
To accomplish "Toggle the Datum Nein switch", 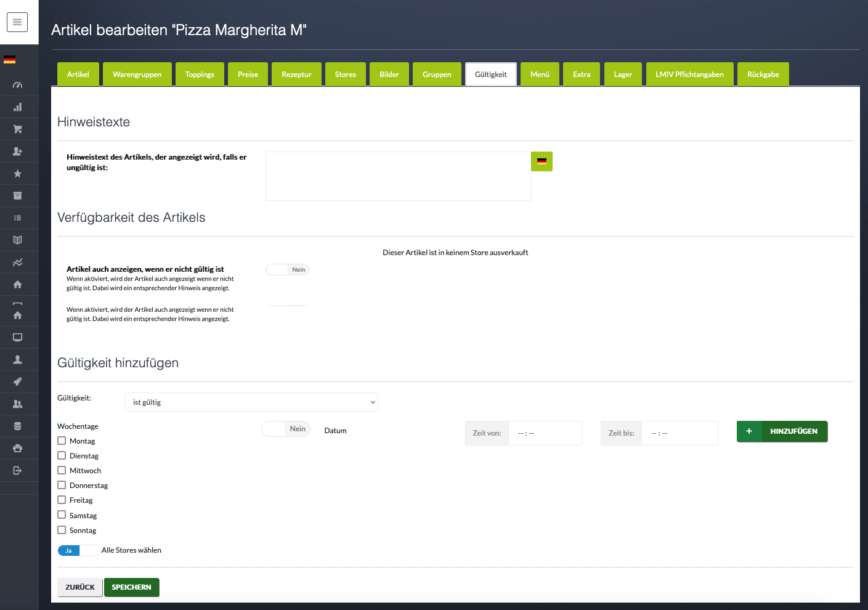I will pyautogui.click(x=286, y=429).
